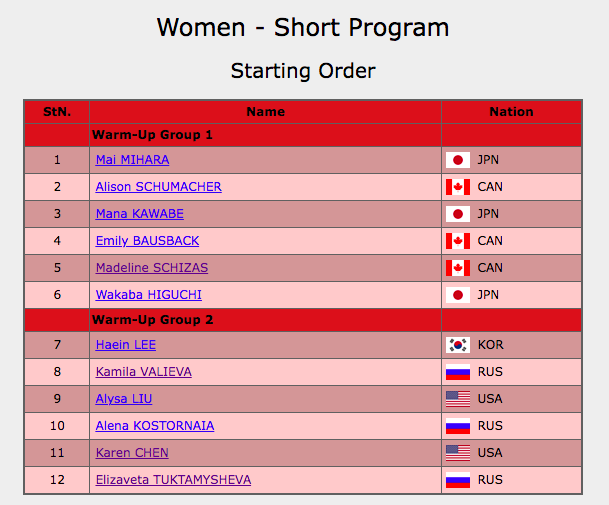
Task: Open Alison SCHUMACHER profile link
Action: [x=158, y=187]
